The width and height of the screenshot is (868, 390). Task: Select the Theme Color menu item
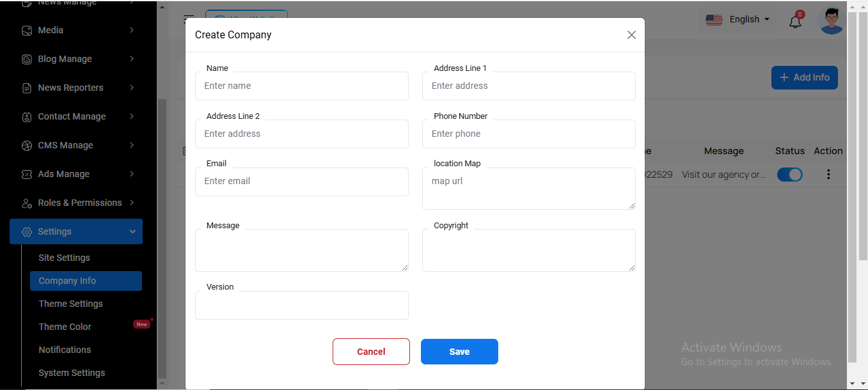point(65,327)
